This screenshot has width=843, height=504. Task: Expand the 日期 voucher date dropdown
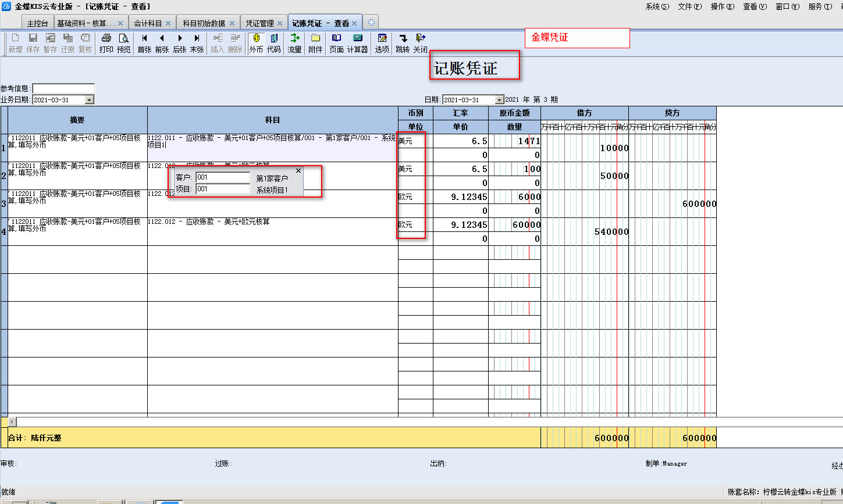(499, 100)
